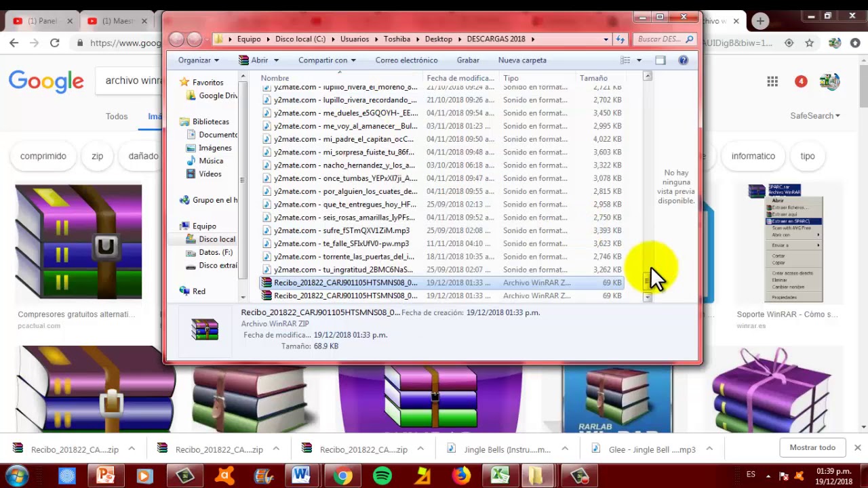868x488 pixels.
Task: Sort files by Tamaño column header
Action: (x=593, y=78)
